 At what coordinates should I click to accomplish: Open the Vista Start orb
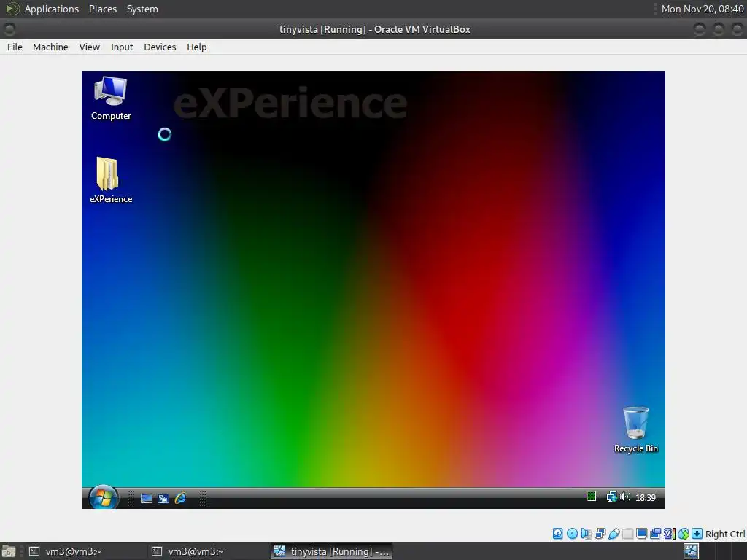point(103,497)
